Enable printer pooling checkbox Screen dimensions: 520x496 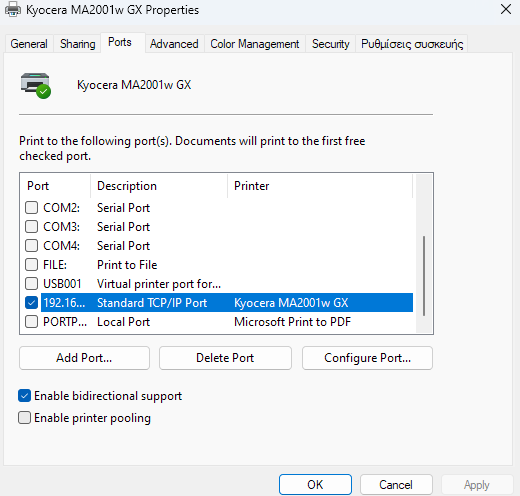pos(24,418)
